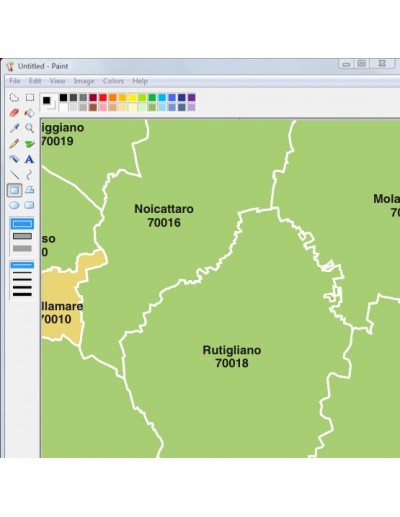
Task: Pick the Airbrush spray tool
Action: [14, 159]
